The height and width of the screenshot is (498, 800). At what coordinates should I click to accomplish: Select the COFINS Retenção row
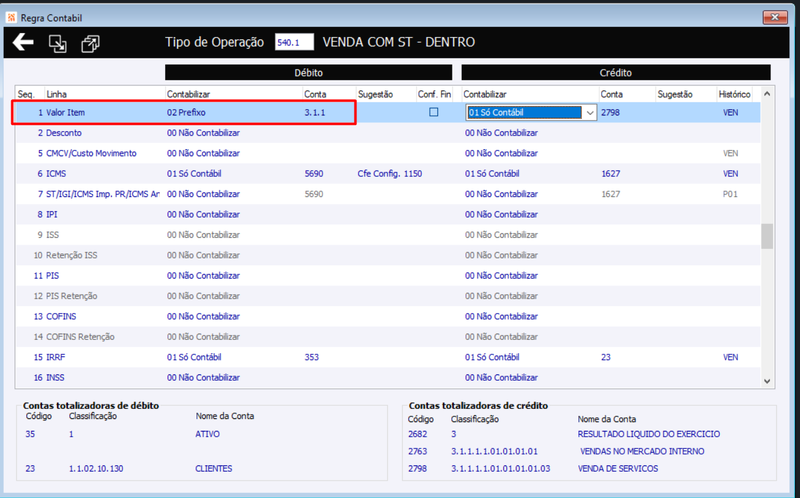387,337
